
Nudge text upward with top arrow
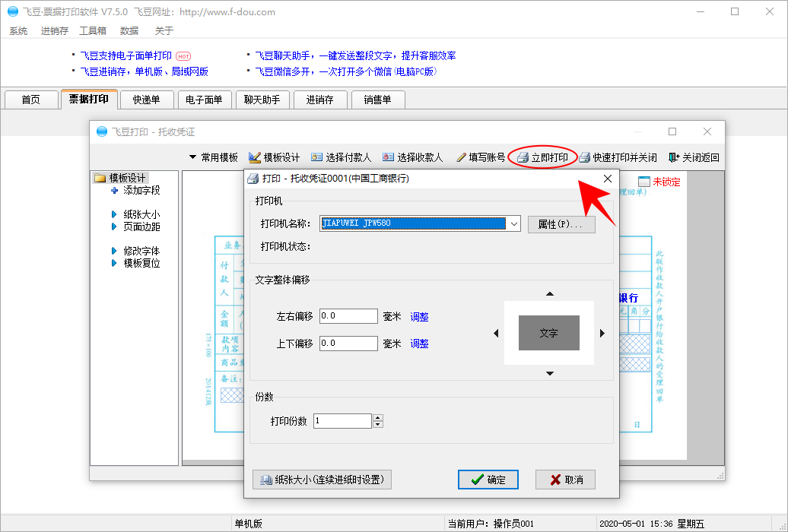550,294
